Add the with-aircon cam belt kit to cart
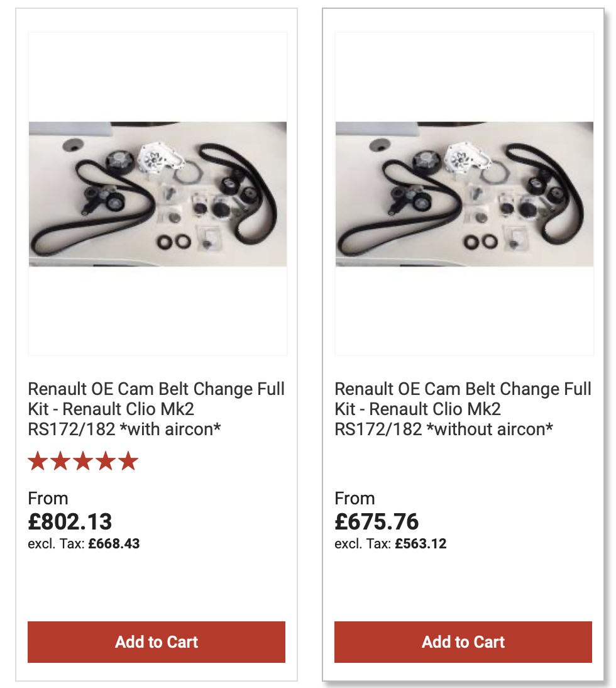This screenshot has height=688, width=616. click(x=157, y=642)
